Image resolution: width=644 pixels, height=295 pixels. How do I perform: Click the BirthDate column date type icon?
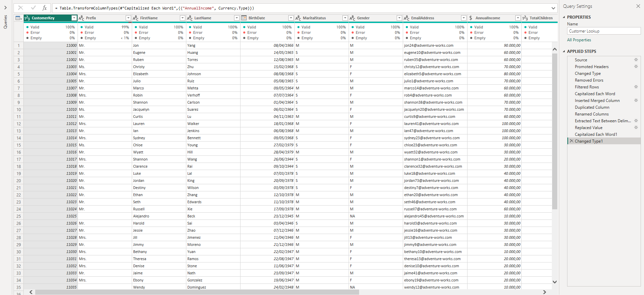coord(244,18)
